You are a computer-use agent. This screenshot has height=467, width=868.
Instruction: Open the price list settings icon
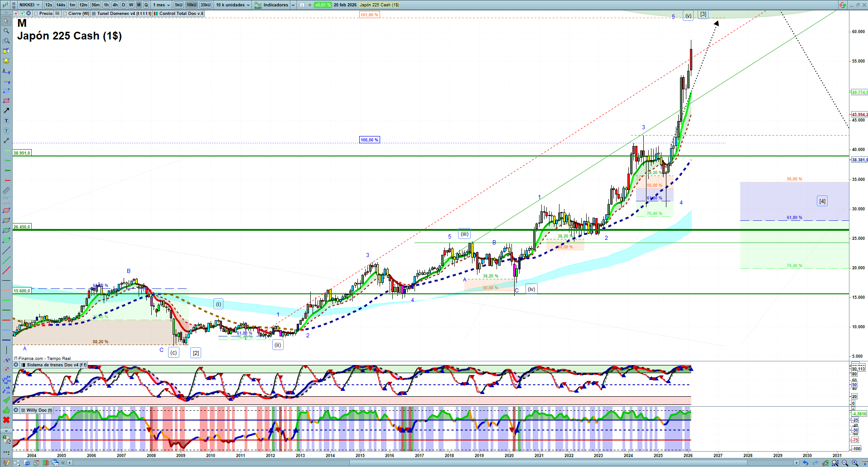coord(58,14)
